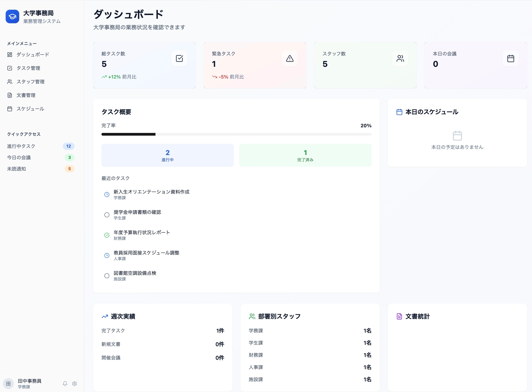The image size is (532, 392).
Task: Click the 本日の会議 calendar icon
Action: 511,58
